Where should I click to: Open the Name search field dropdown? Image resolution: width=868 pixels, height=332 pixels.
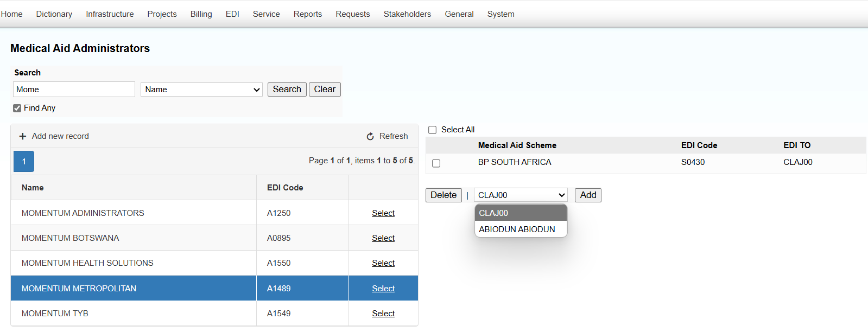[x=201, y=90]
